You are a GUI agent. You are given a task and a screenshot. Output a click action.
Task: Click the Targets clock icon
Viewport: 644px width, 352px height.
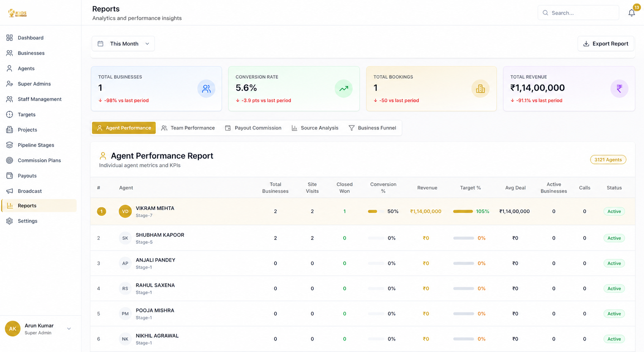point(9,114)
